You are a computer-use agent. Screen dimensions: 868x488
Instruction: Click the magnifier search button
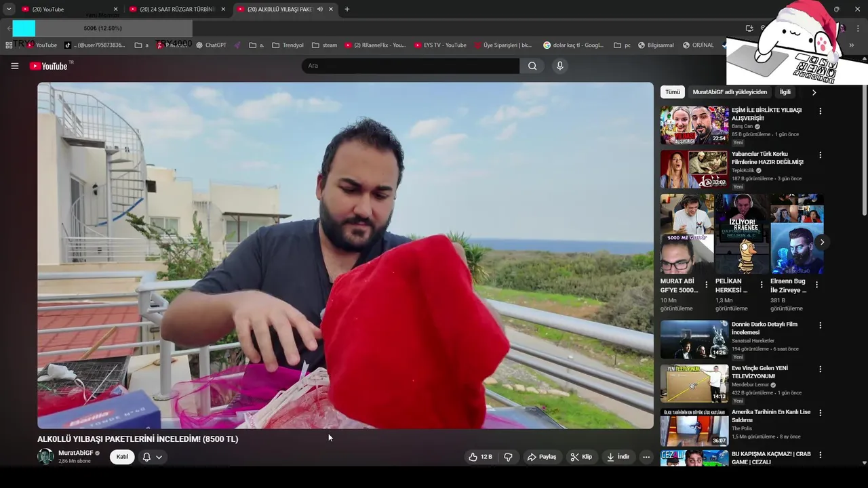coord(532,66)
